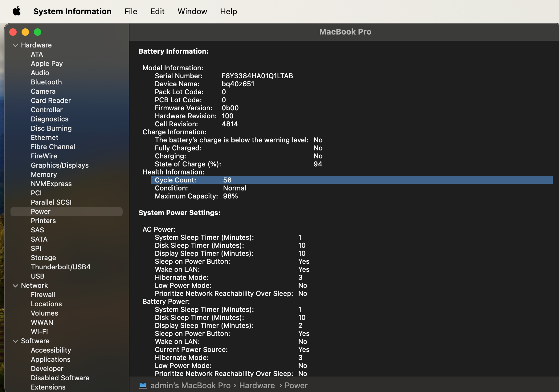The height and width of the screenshot is (392, 559).
Task: Select the Maximum Capacity row
Action: pyautogui.click(x=196, y=196)
